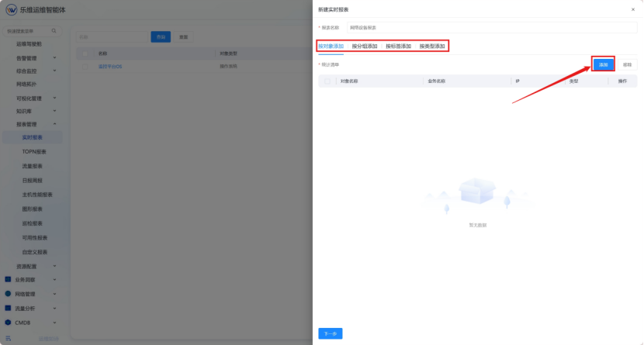
Task: Expand the 综合监控 menu
Action: click(54, 71)
